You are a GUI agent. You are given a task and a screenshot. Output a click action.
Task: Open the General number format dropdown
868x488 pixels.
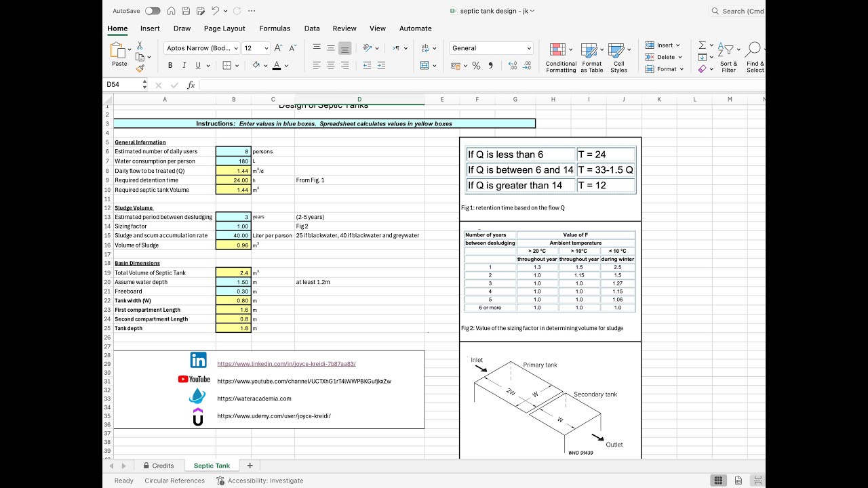point(529,48)
